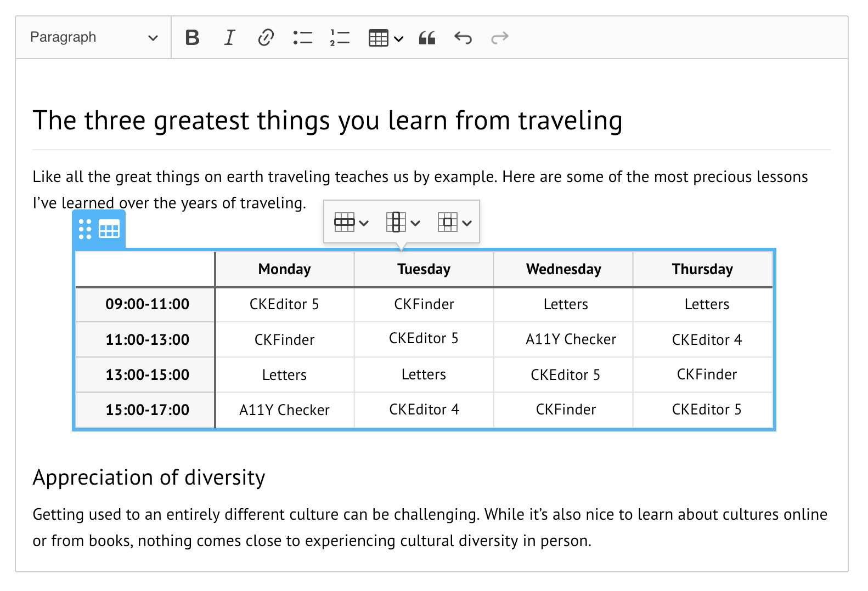Open the Paragraph heading dropdown
The image size is (868, 591).
coord(94,38)
